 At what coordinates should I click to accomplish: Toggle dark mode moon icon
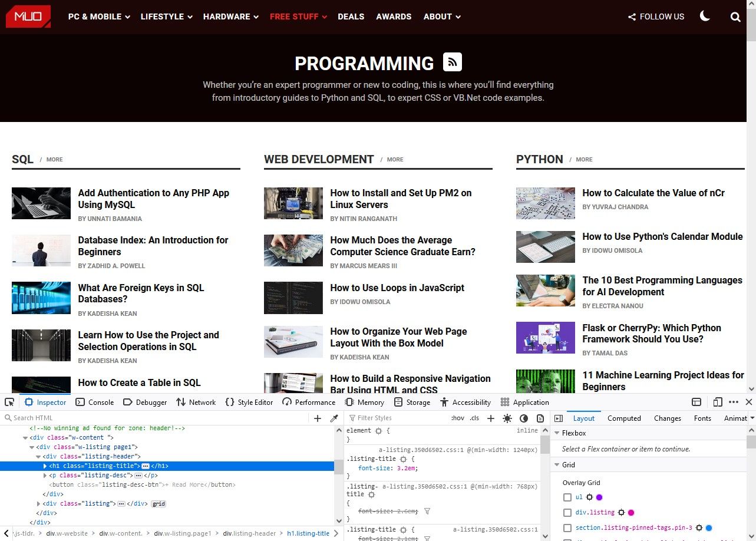705,17
